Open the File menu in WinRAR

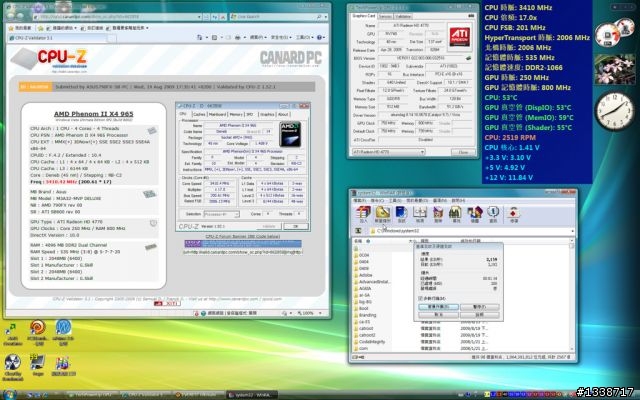point(359,200)
